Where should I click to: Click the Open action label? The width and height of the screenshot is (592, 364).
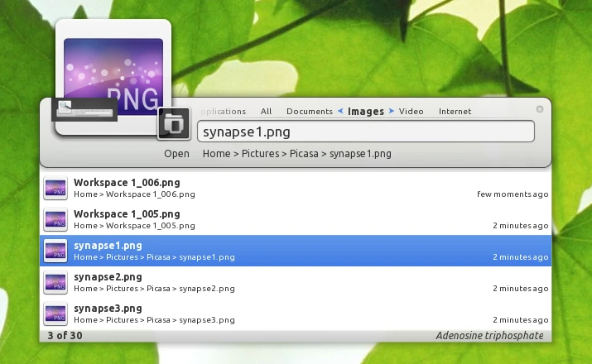coord(176,153)
